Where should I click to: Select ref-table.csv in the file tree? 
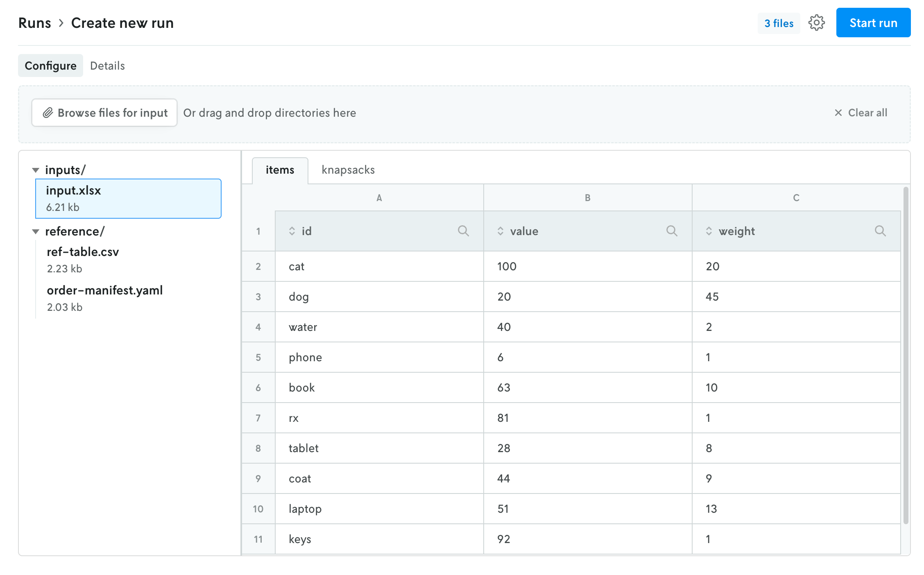(x=83, y=252)
